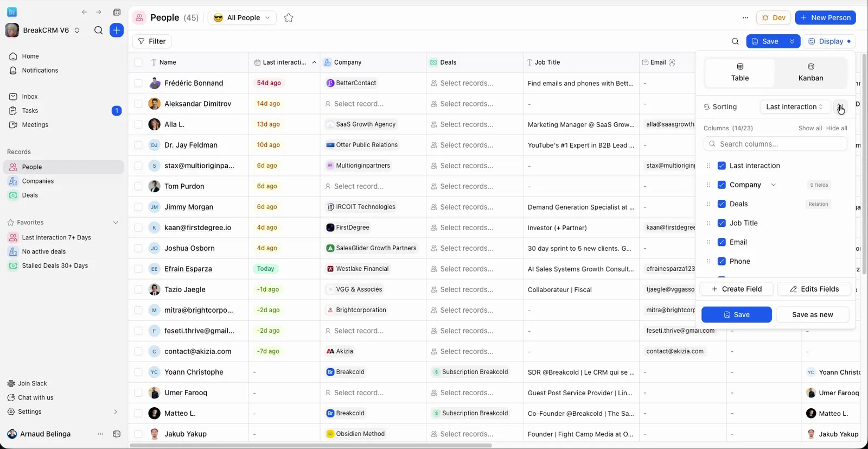Toggle sort direction icon beside Last interaction

840,107
